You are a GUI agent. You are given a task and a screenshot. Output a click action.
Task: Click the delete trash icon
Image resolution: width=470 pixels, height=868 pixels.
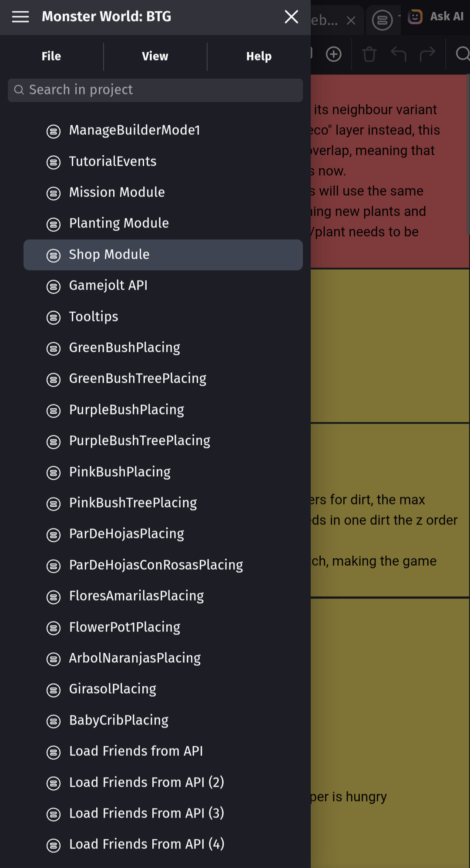pyautogui.click(x=369, y=54)
